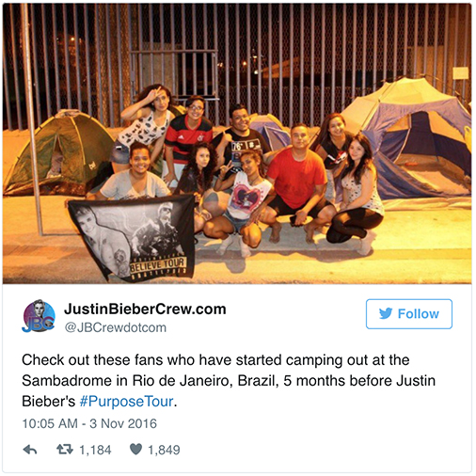This screenshot has width=476, height=476.
Task: Open the attached fans group photo
Action: click(237, 143)
